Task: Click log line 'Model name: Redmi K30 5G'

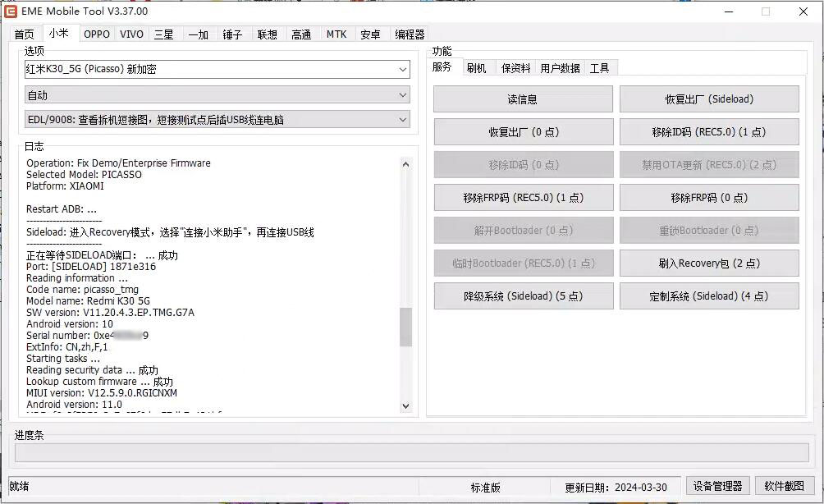Action: click(89, 301)
